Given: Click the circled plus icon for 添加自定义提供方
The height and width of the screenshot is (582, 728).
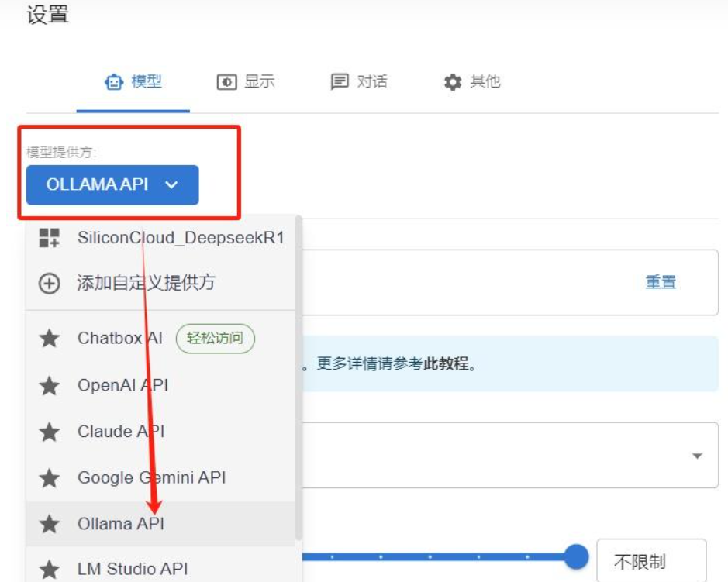Looking at the screenshot, I should (x=49, y=283).
